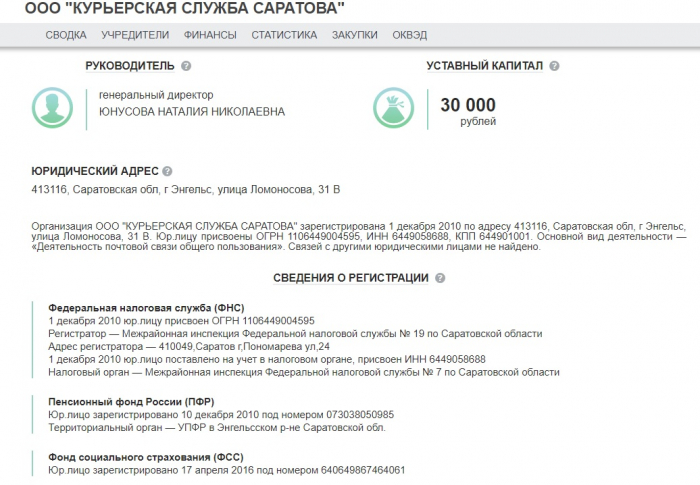
Task: Click the legal address line starting 413116
Action: click(x=186, y=190)
